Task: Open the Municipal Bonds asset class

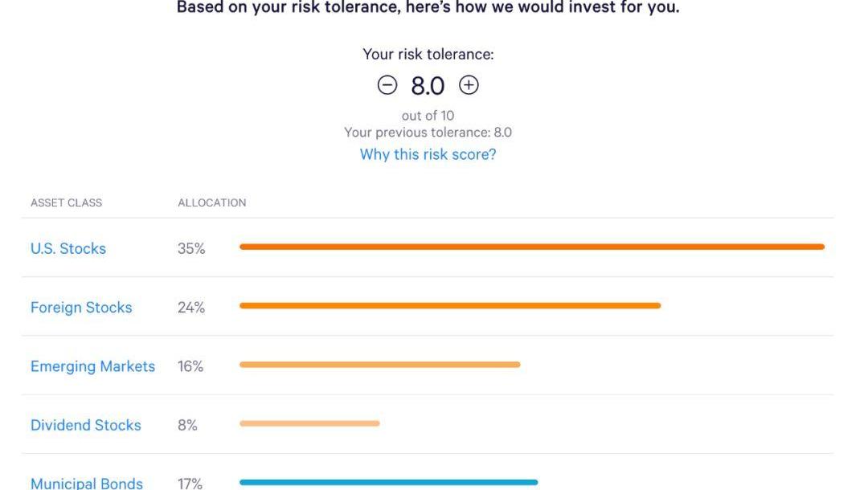Action: 87,483
